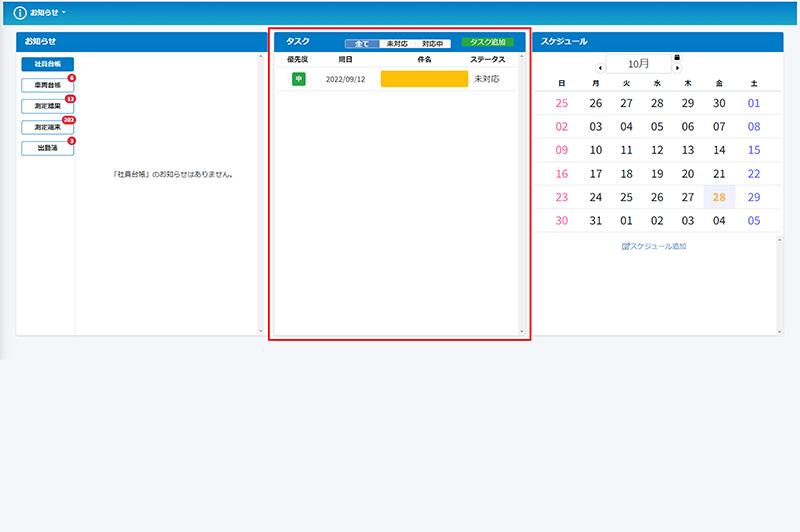Click the yellow task title bar

(424, 79)
